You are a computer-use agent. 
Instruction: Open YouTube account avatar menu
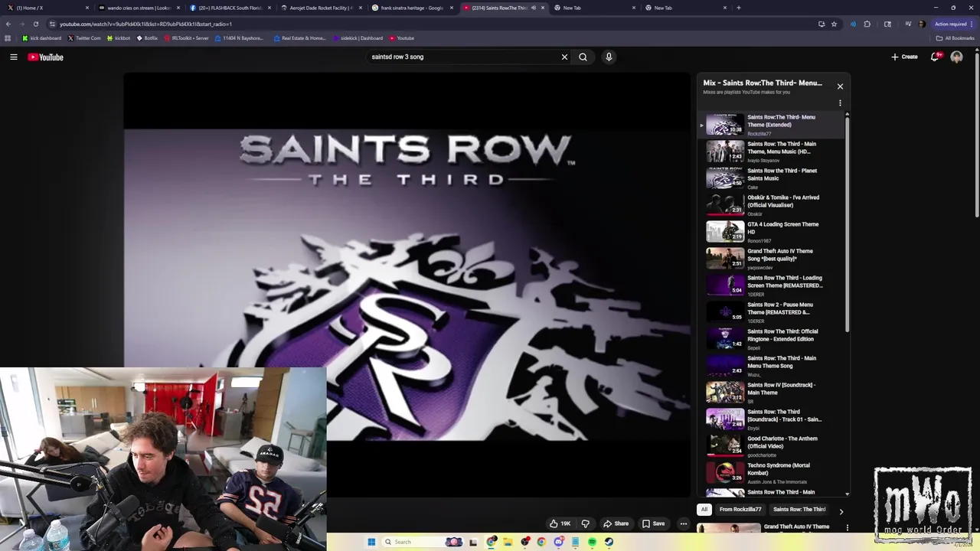pyautogui.click(x=956, y=57)
